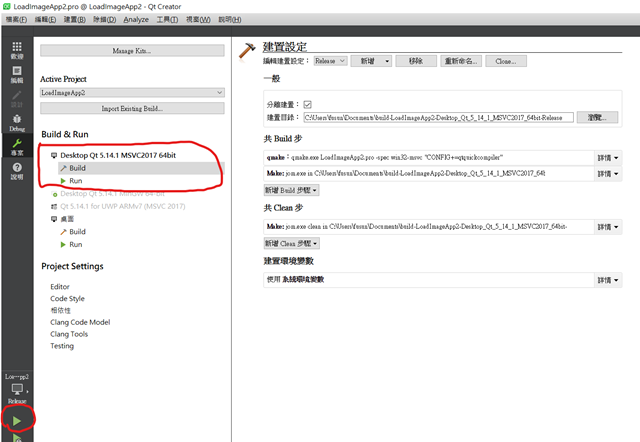Image resolution: width=640 pixels, height=442 pixels.
Task: Open the 工具(T) Tools menu
Action: point(167,19)
